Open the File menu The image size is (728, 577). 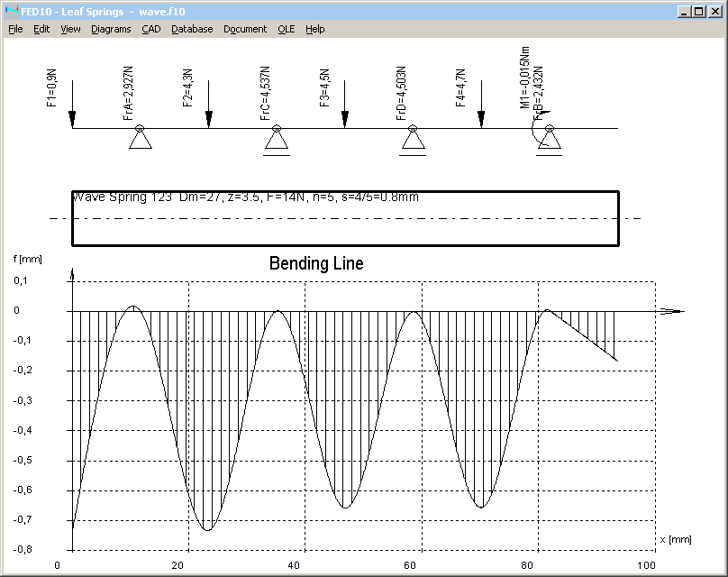(x=15, y=29)
